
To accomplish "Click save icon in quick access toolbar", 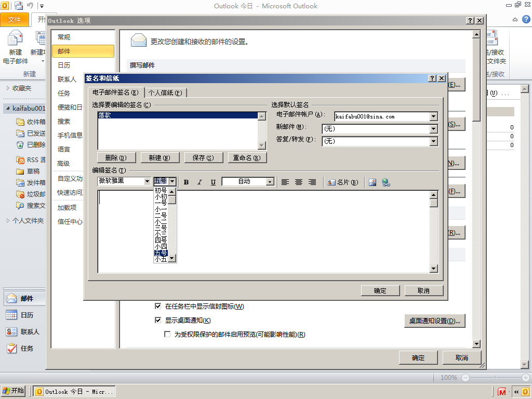I will pos(19,6).
